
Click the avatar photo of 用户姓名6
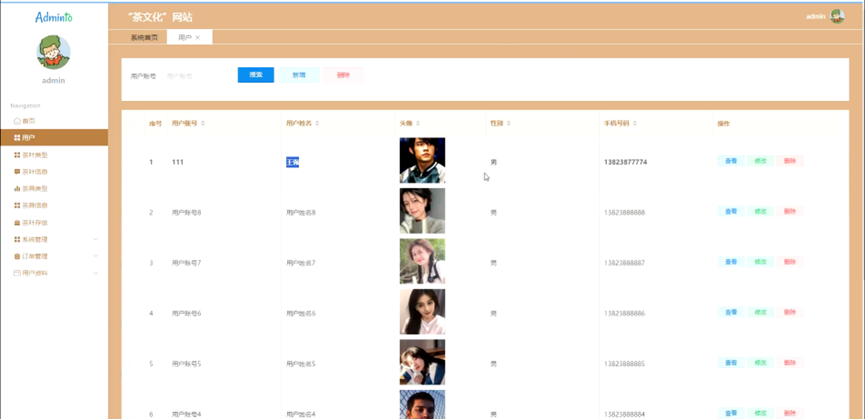point(422,311)
